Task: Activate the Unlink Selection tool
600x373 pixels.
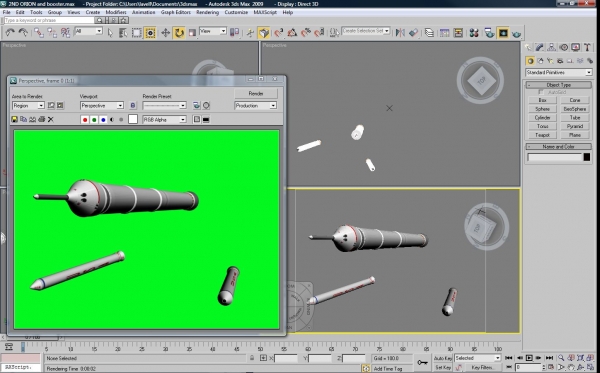Action: click(x=52, y=33)
